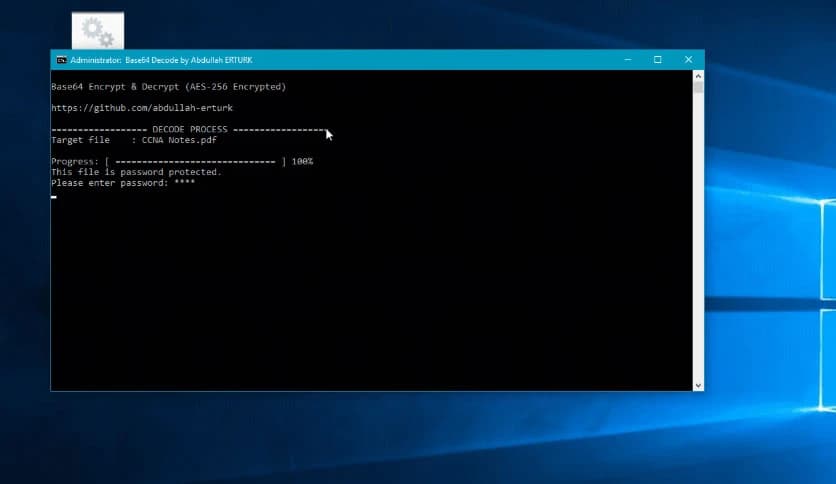The image size is (836, 484).
Task: Close the Administrator console window
Action: point(688,60)
